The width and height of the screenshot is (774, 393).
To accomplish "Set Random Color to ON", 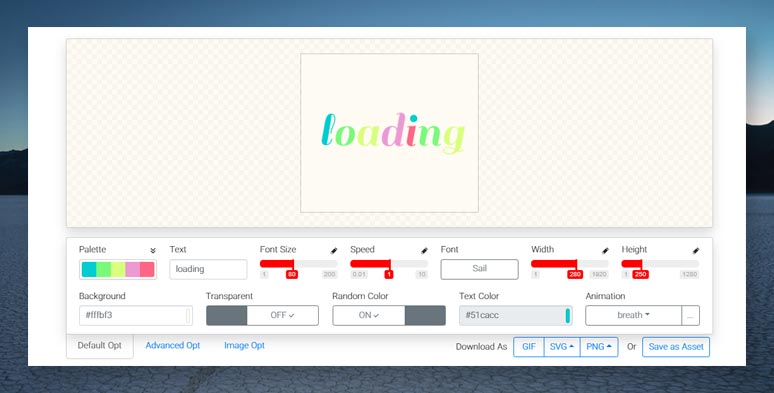I will click(x=369, y=315).
